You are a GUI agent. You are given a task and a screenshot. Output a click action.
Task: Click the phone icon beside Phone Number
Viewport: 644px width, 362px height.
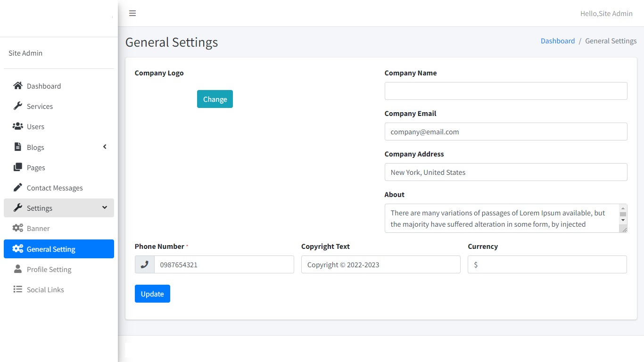[145, 264]
